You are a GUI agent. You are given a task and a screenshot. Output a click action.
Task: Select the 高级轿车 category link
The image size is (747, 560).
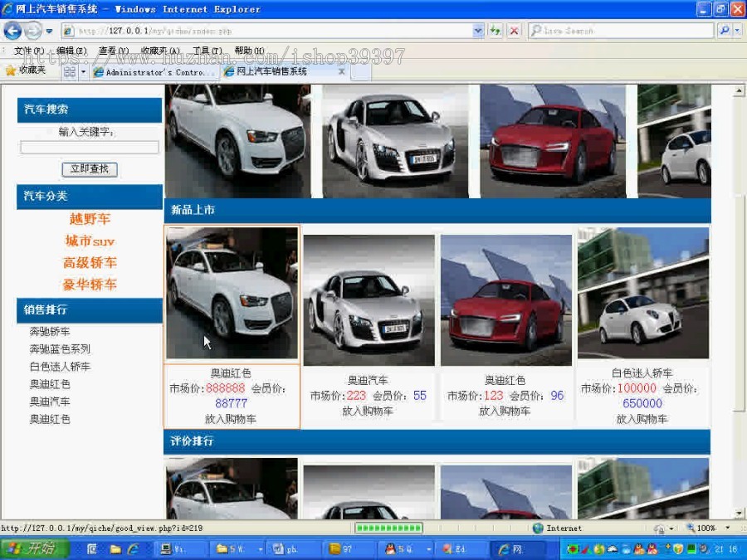[x=90, y=263]
